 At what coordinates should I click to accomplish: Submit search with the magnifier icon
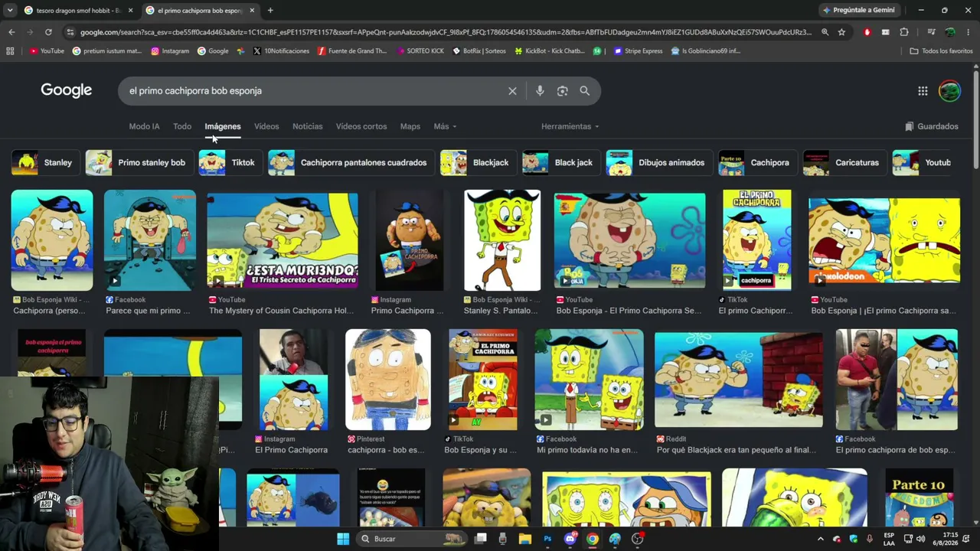pyautogui.click(x=585, y=91)
